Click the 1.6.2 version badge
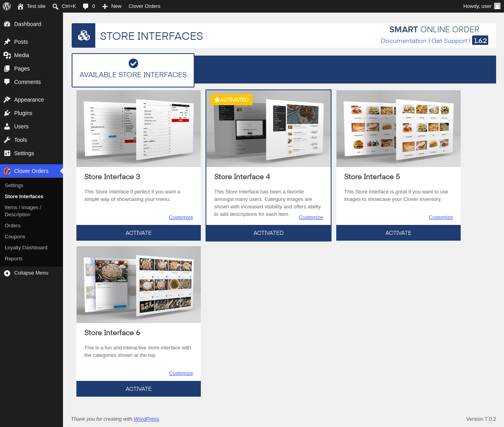Viewport: 504px width, 427px height. pos(480,41)
